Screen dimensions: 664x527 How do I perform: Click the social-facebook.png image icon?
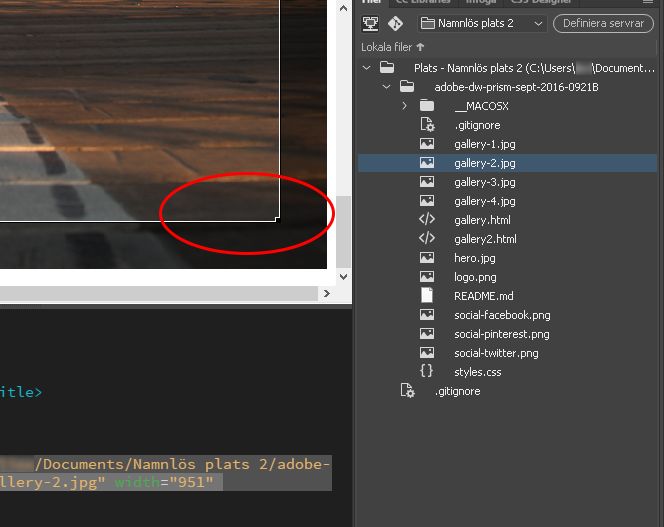[x=427, y=314]
